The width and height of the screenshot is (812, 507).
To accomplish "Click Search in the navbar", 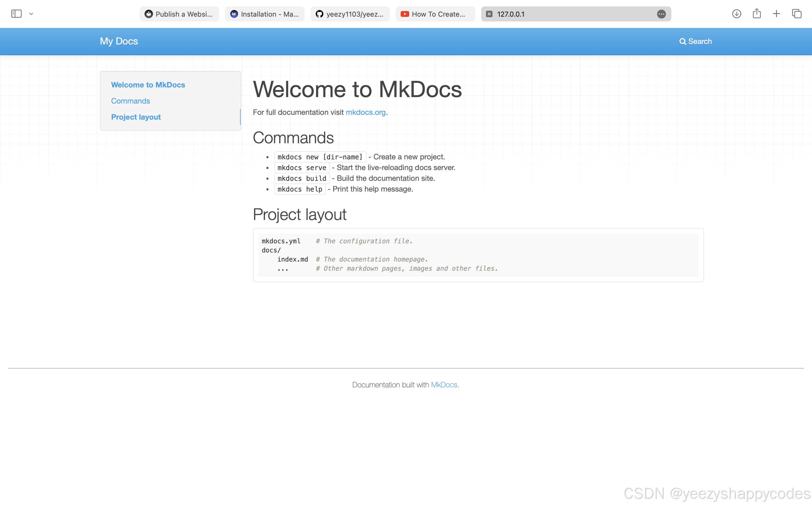I will pos(695,41).
